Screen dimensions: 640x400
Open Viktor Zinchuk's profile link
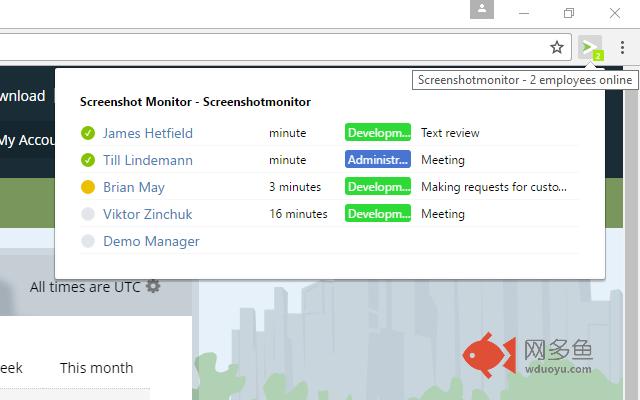click(147, 214)
